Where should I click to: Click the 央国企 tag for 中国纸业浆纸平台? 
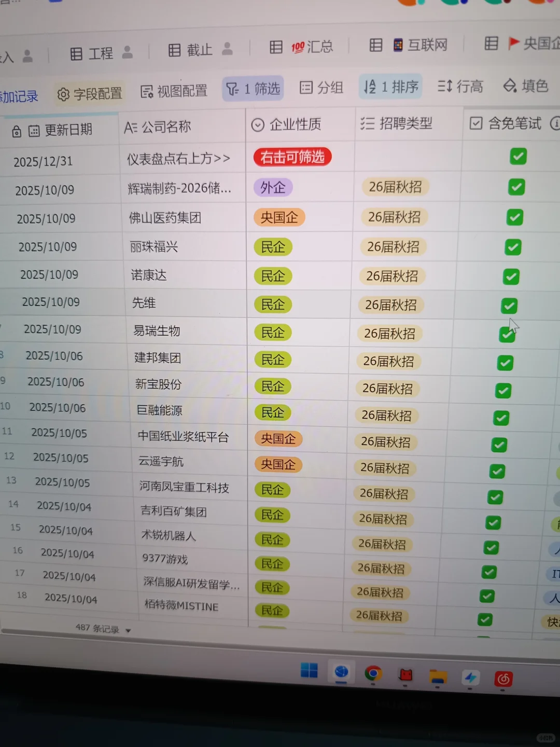(x=278, y=439)
